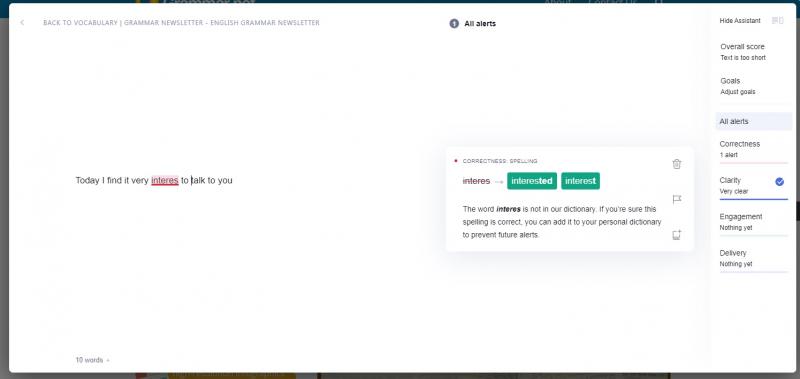
Task: Click the document title 'Back to Vocabulary'
Action: point(181,23)
